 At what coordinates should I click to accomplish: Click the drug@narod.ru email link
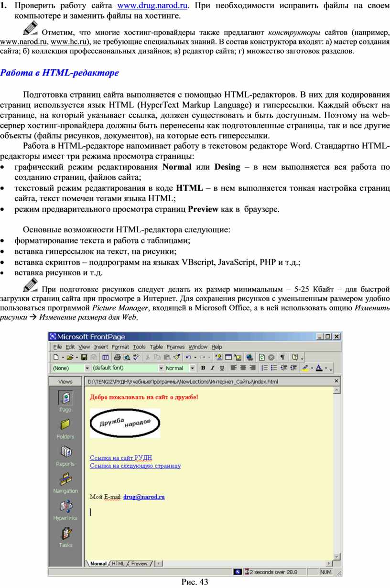coord(144,497)
